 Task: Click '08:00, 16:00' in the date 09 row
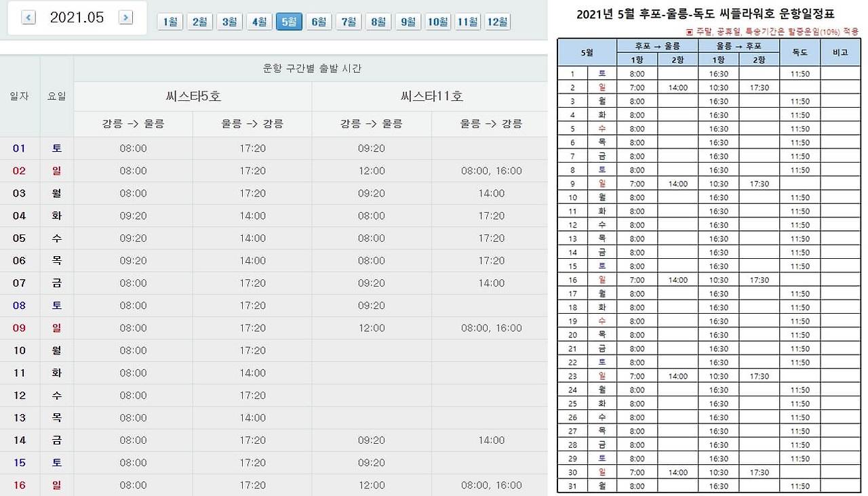[492, 327]
